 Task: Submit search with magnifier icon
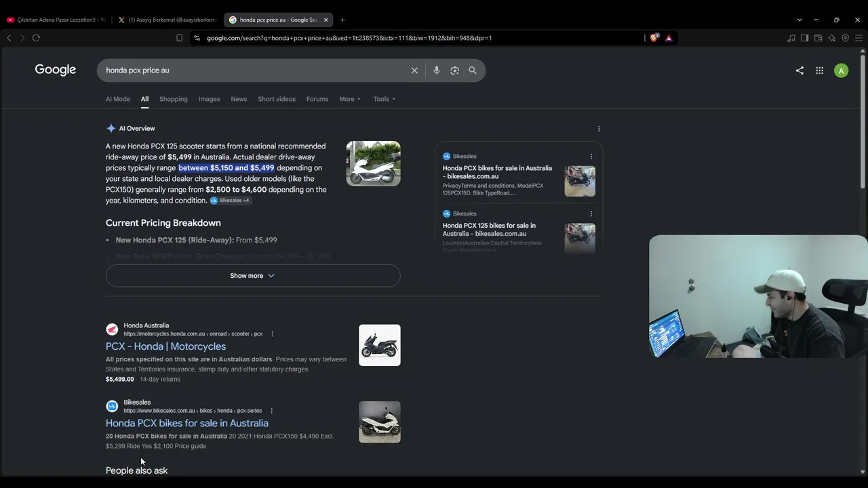click(473, 70)
